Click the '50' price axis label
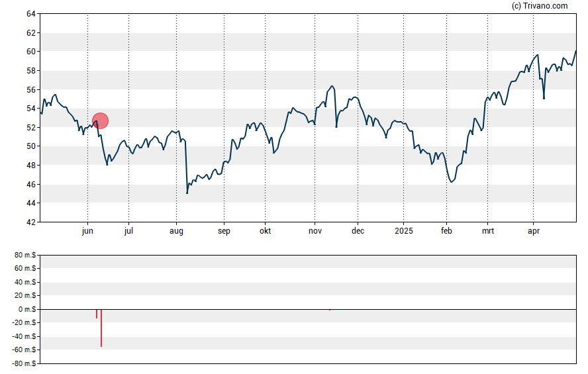This screenshot has height=374, width=588. click(30, 146)
